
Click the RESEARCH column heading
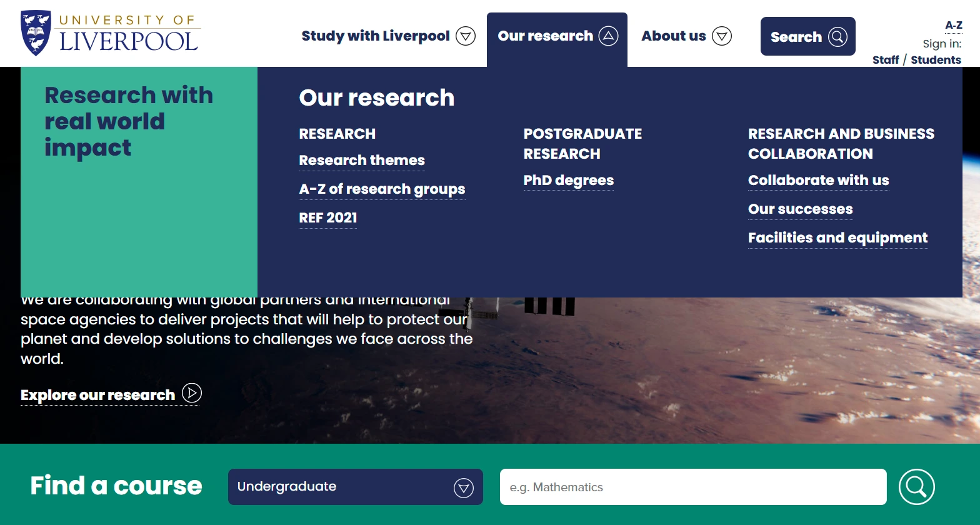coord(337,134)
